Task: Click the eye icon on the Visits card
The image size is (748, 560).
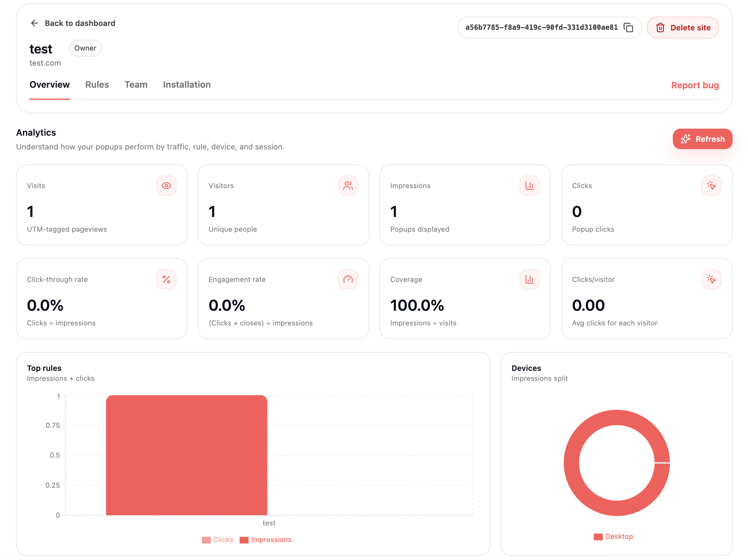Action: tap(166, 185)
